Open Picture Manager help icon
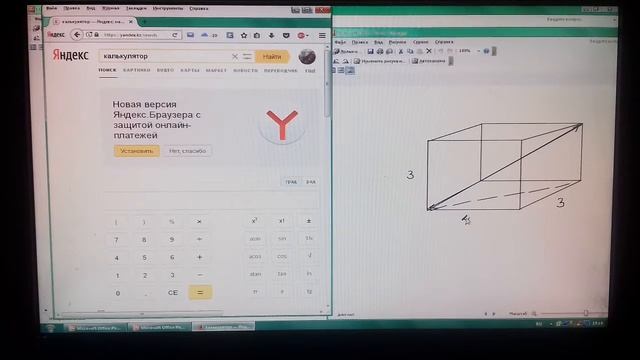This screenshot has height=360, width=640. point(486,51)
